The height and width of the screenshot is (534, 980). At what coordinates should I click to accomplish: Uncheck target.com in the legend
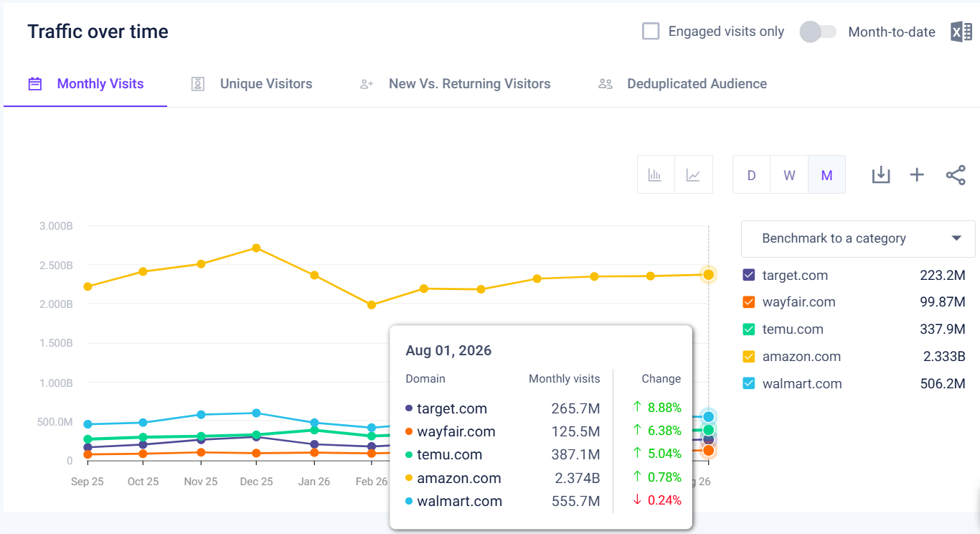749,275
